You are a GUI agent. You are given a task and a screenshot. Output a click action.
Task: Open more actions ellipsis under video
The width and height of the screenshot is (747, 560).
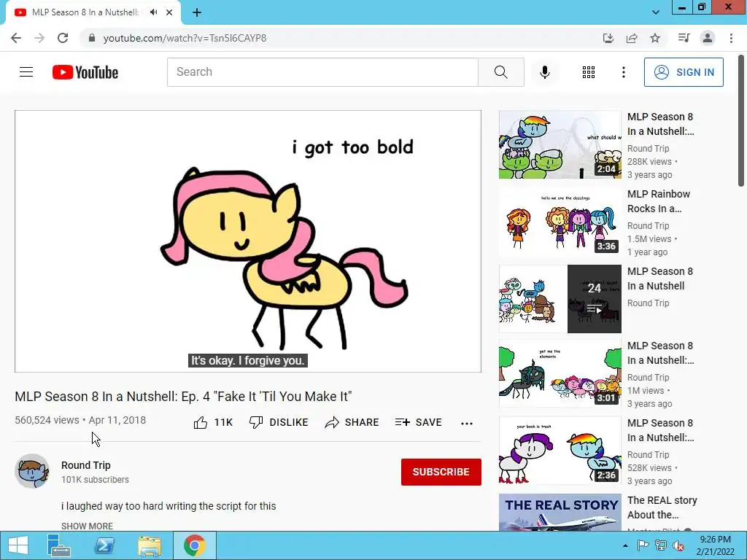pyautogui.click(x=467, y=423)
